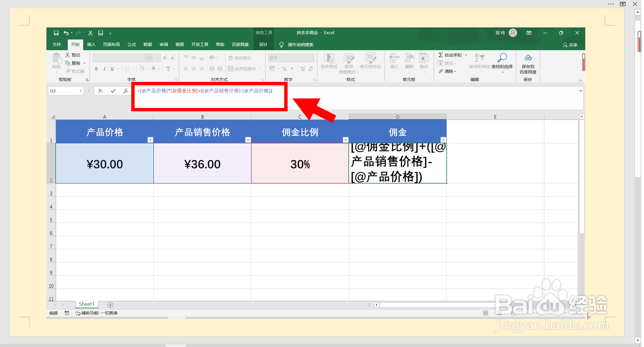Switch to Data (数据) tab
Image resolution: width=644 pixels, height=347 pixels.
coord(148,44)
